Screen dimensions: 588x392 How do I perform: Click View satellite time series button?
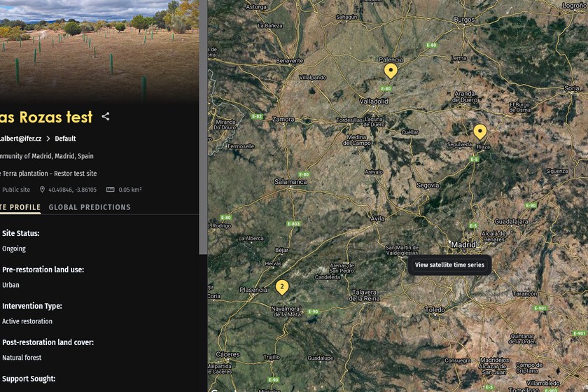(x=449, y=265)
